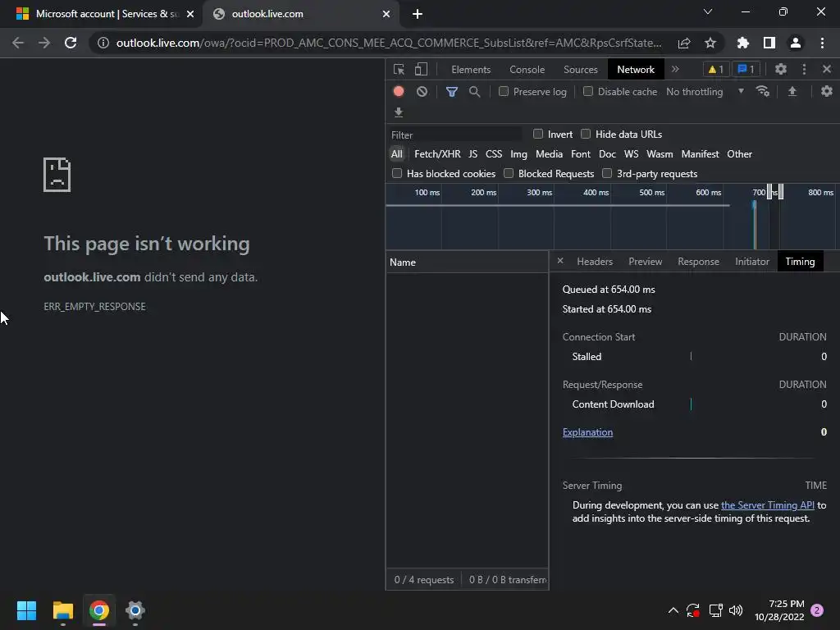Viewport: 840px width, 630px height.
Task: Show hidden system tray icons
Action: pyautogui.click(x=673, y=610)
